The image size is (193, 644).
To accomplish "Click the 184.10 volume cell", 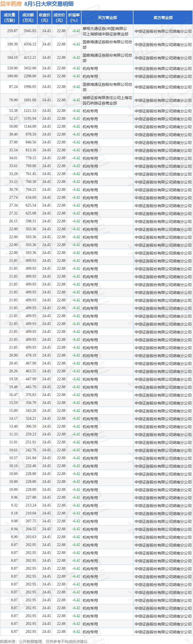I will click(13, 58).
